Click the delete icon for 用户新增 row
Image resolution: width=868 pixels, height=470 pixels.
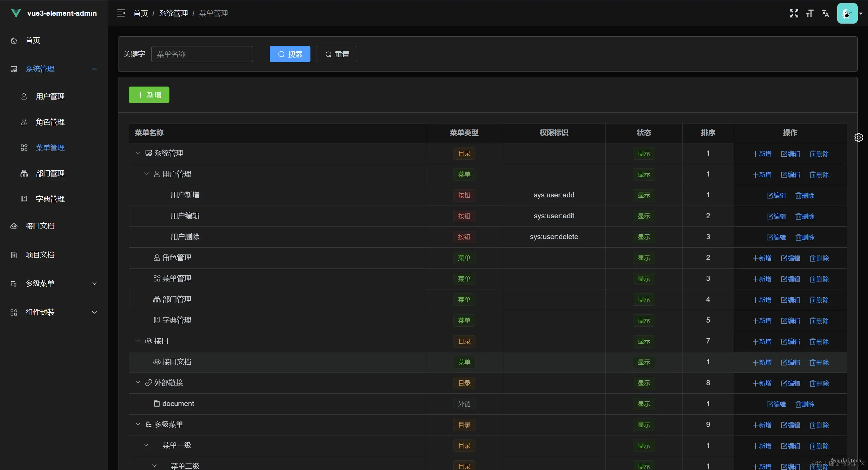805,196
